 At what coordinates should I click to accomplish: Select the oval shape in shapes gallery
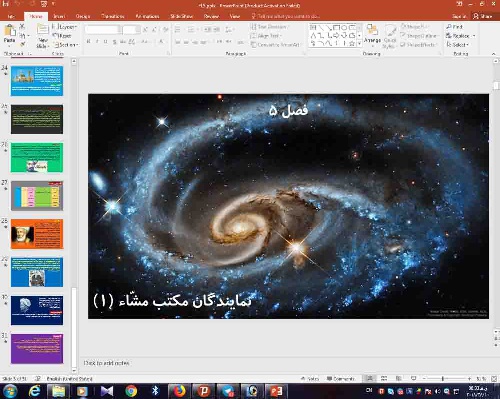pos(344,27)
